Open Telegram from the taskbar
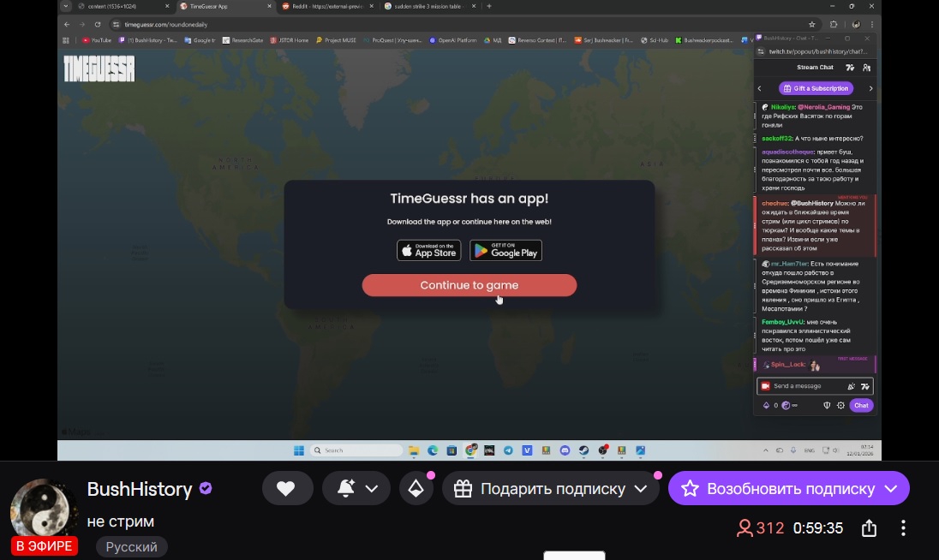 click(508, 450)
